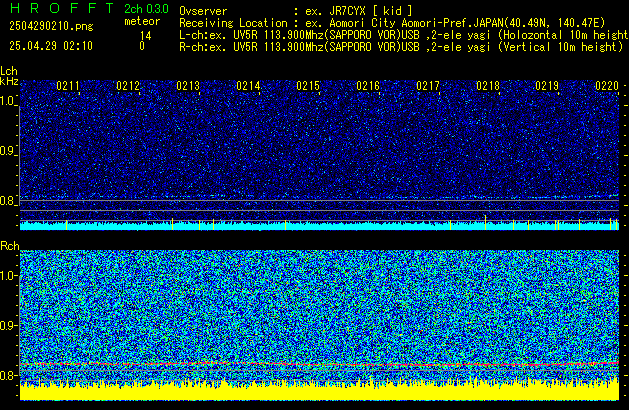Select the 0220 time marker
This screenshot has height=410, width=629.
point(607,86)
